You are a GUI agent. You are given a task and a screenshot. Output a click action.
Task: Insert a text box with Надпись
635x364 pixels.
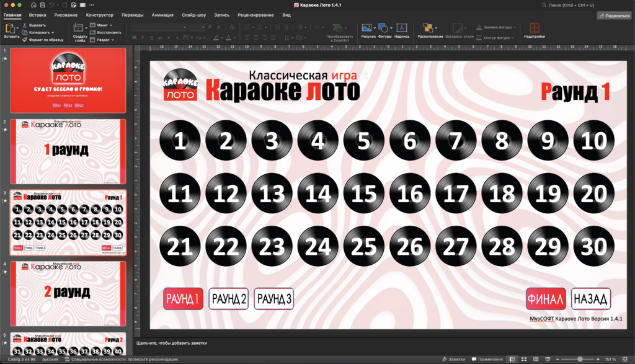click(x=401, y=31)
